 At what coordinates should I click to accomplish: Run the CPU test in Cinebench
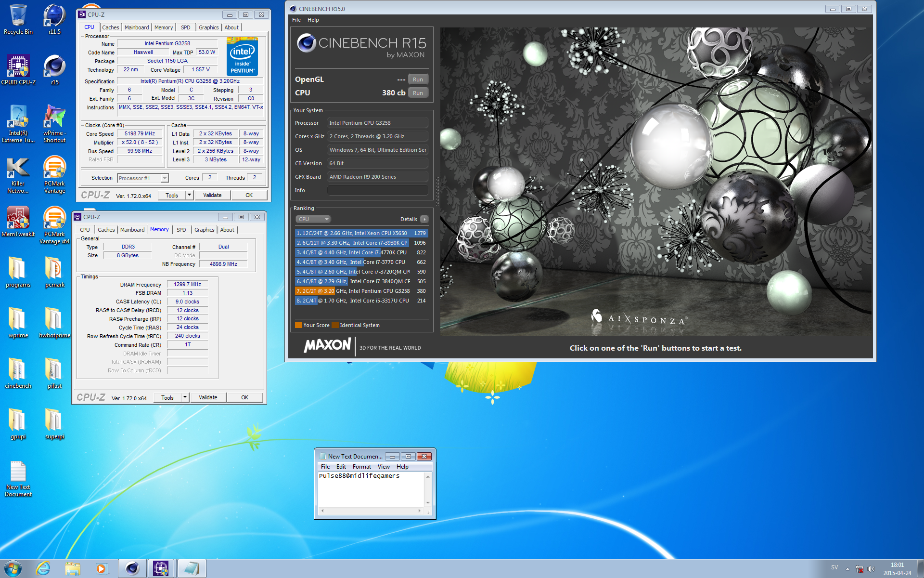coord(418,93)
